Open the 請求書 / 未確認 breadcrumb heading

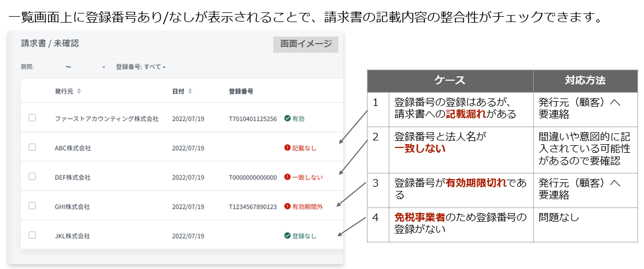pos(50,44)
